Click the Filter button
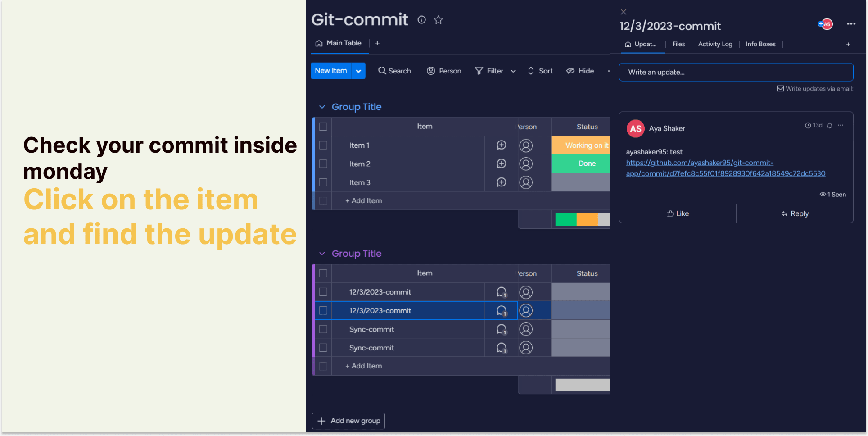Screen dimensions: 868x436 tap(489, 71)
